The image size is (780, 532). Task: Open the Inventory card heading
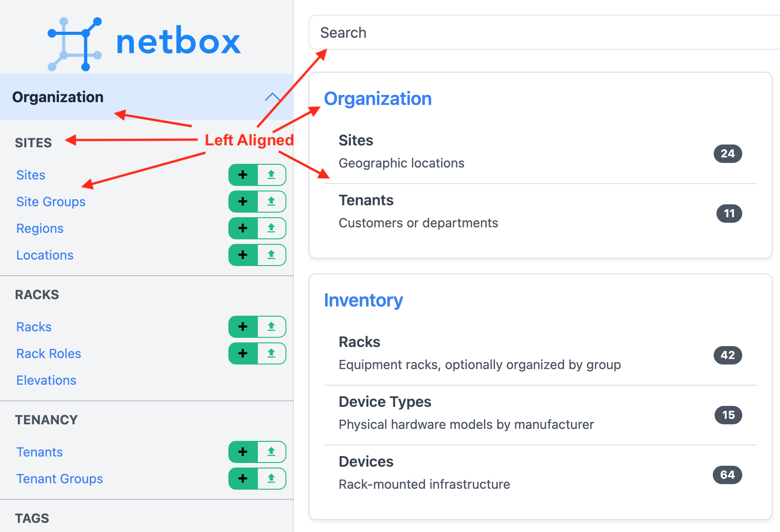coord(363,300)
